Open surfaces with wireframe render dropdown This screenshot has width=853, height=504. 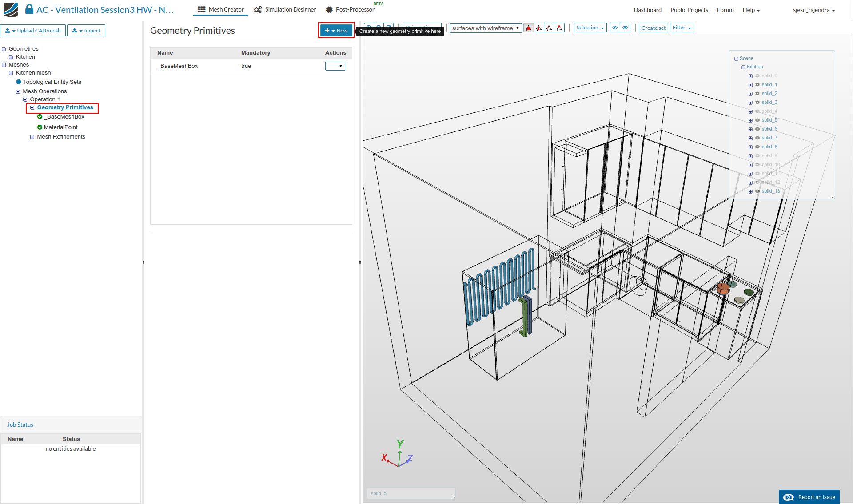click(486, 28)
